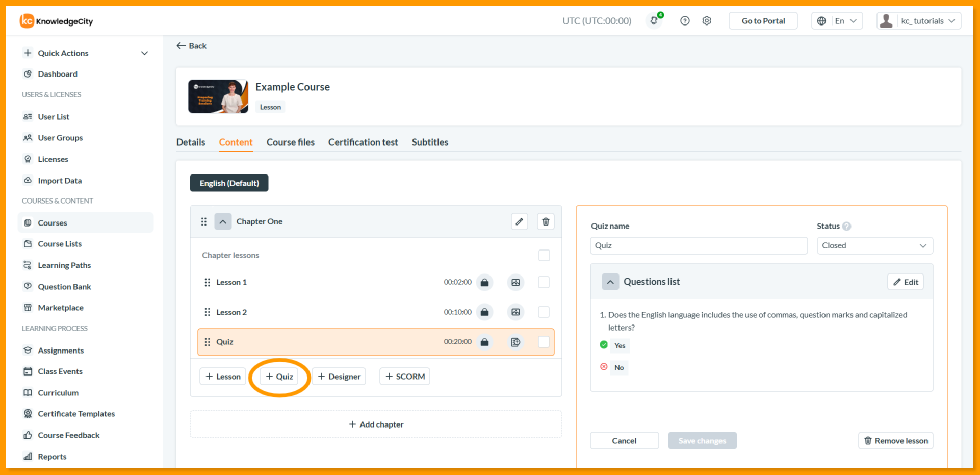Screen dimensions: 980x475
Task: Check the Lesson 1 checkbox
Action: tap(544, 282)
